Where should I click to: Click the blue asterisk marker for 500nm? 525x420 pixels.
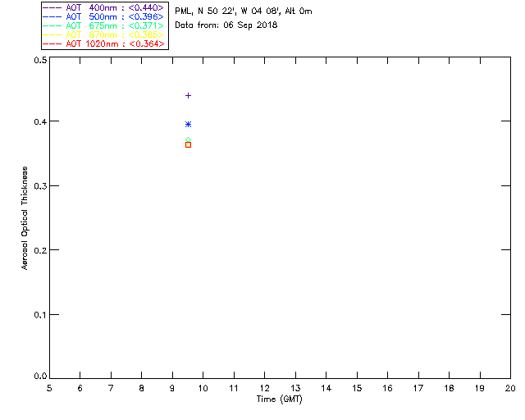point(188,125)
